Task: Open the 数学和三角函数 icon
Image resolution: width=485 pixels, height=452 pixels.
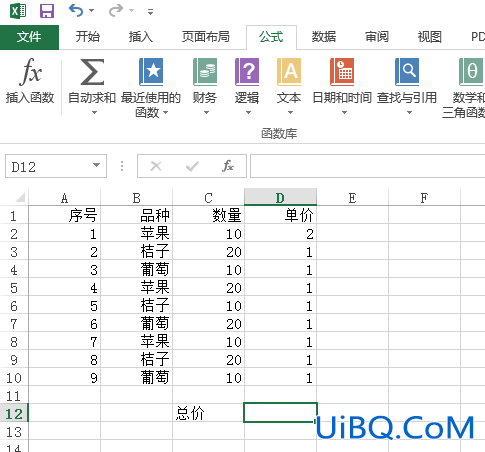Action: [x=471, y=72]
